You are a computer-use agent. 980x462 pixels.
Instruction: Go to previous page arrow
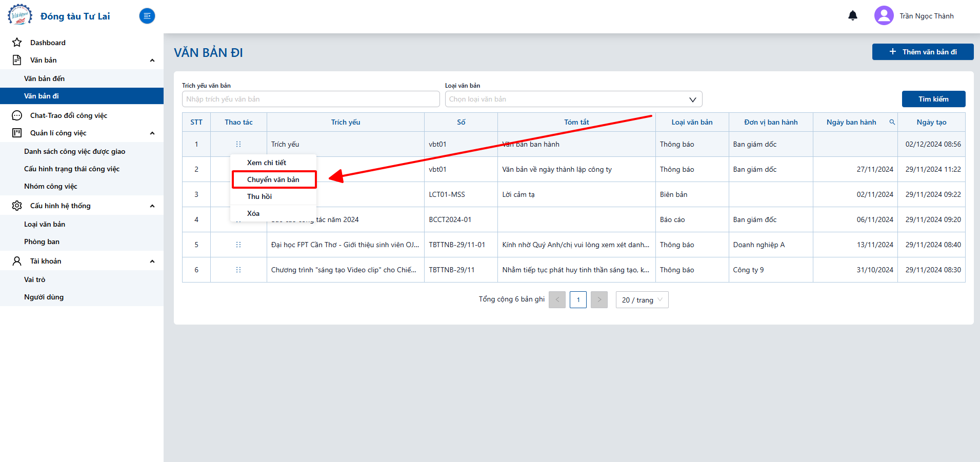(x=557, y=300)
